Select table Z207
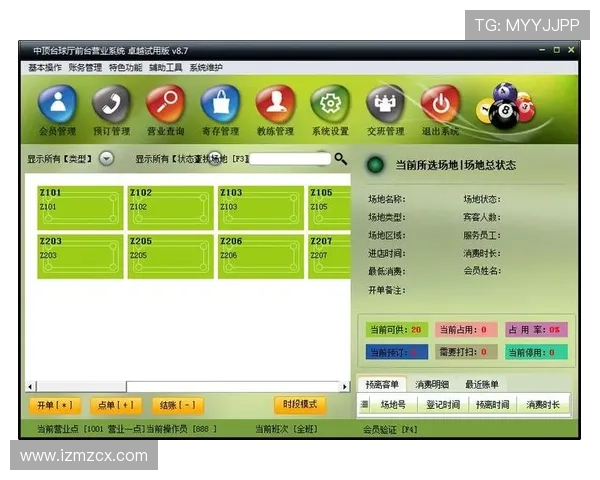This screenshot has height=480, width=600. [329, 256]
